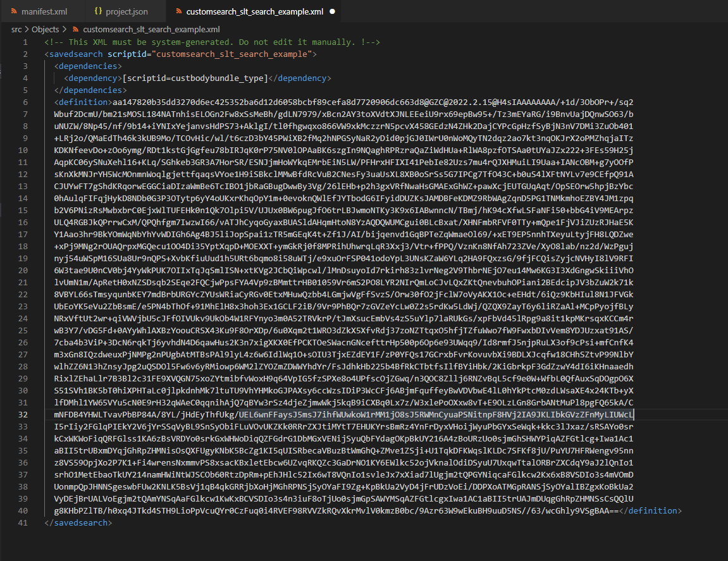
Task: Open the Objects breadcrumb dropdown
Action: click(x=47, y=29)
